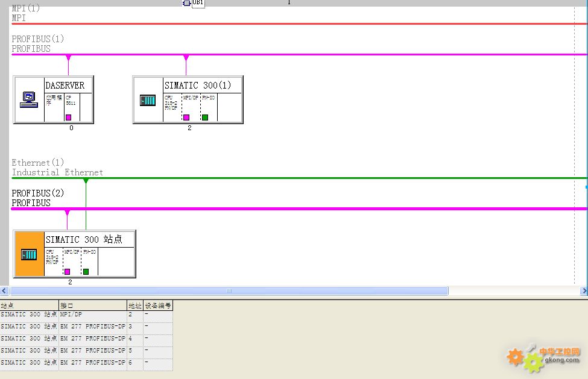The height and width of the screenshot is (379, 588).
Task: Click the SIMATIC 300(1) station title
Action: (198, 86)
